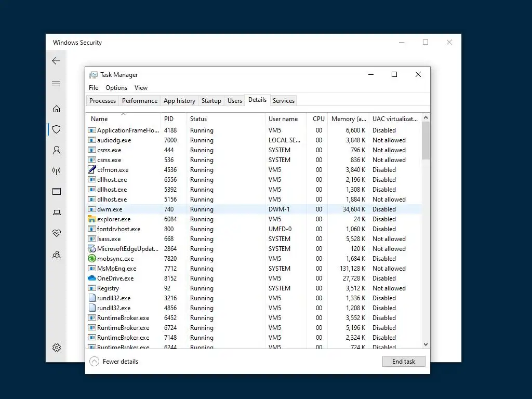The height and width of the screenshot is (399, 532).
Task: Click the UMFD-0 user name cell
Action: [x=280, y=229]
